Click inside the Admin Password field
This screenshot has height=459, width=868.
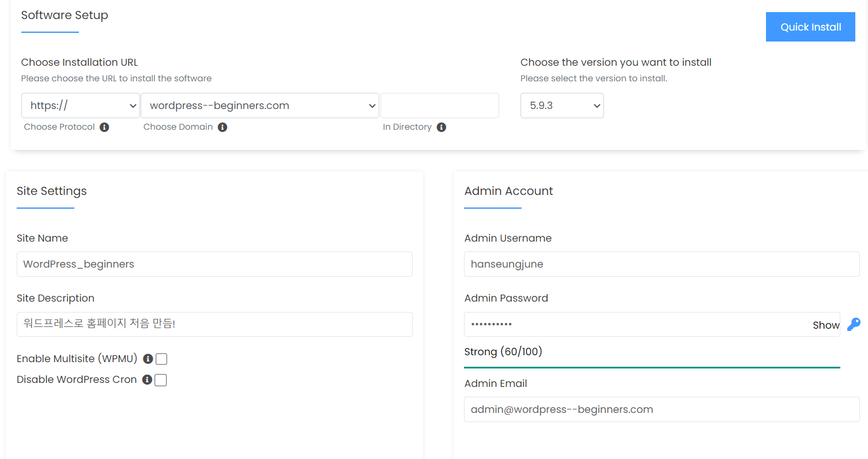(x=634, y=324)
